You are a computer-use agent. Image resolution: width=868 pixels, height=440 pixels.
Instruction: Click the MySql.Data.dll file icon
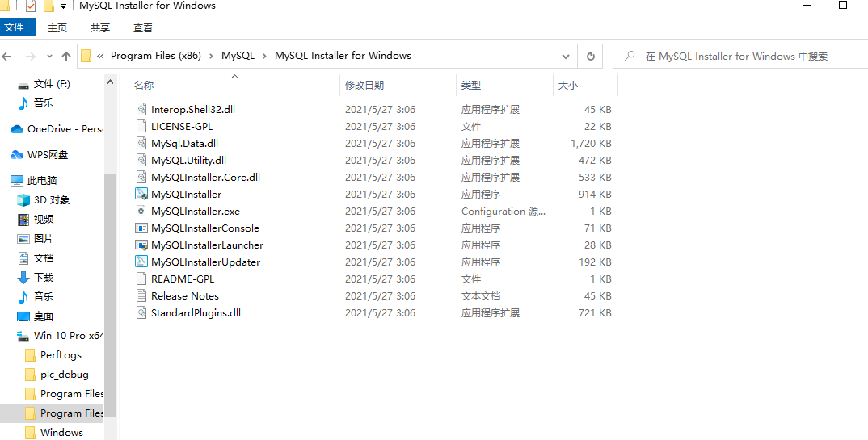pos(141,143)
